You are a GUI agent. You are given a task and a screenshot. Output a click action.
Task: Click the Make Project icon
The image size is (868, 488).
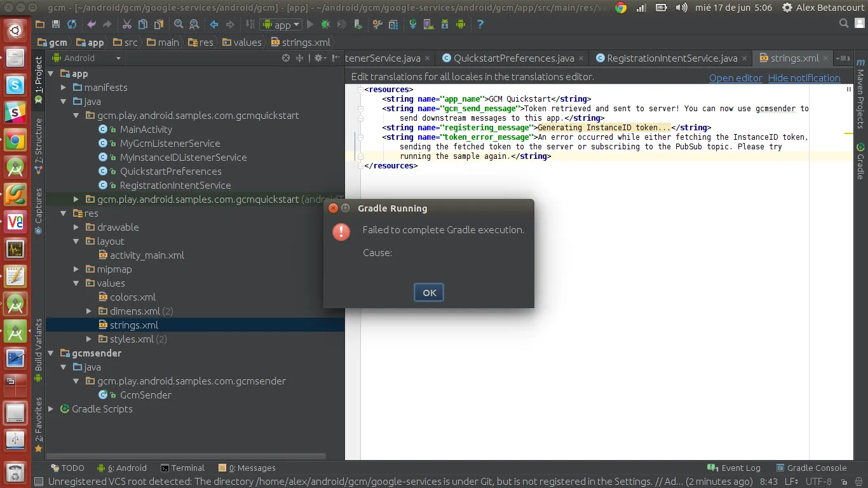click(x=249, y=25)
